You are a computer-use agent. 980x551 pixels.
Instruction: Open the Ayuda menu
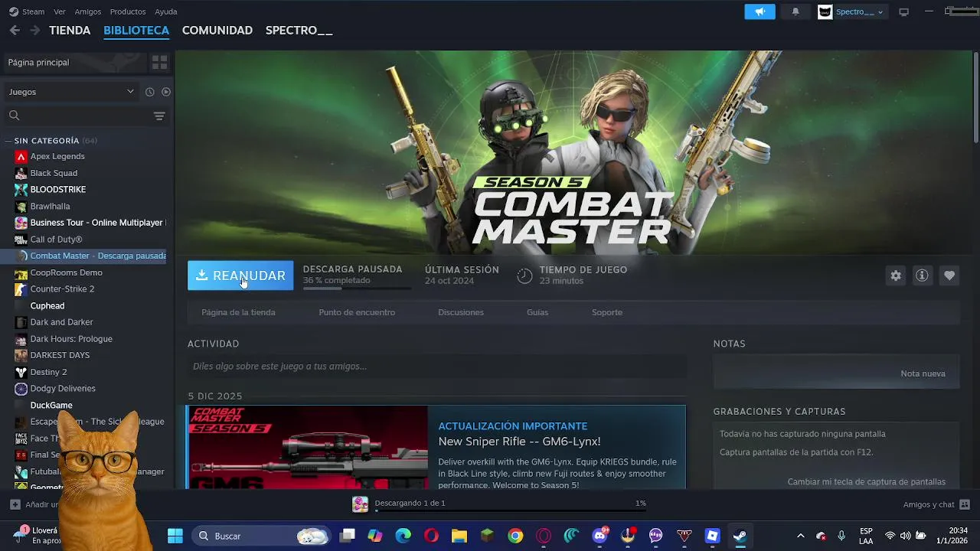click(x=166, y=11)
